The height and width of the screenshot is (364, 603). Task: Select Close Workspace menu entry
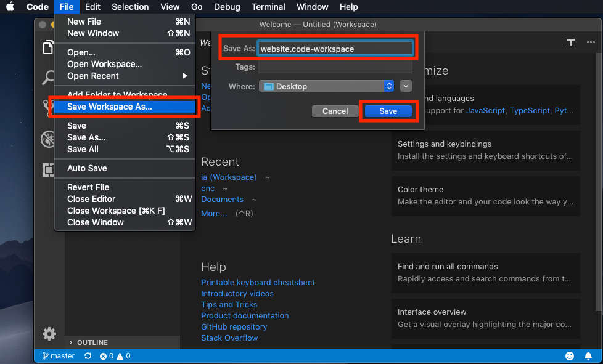125,211
